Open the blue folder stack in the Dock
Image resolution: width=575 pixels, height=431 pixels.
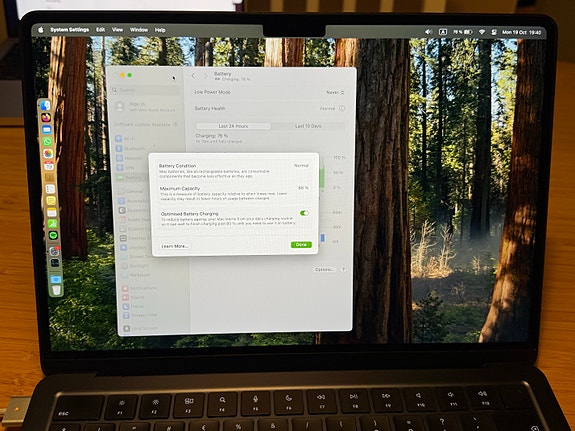point(56,279)
